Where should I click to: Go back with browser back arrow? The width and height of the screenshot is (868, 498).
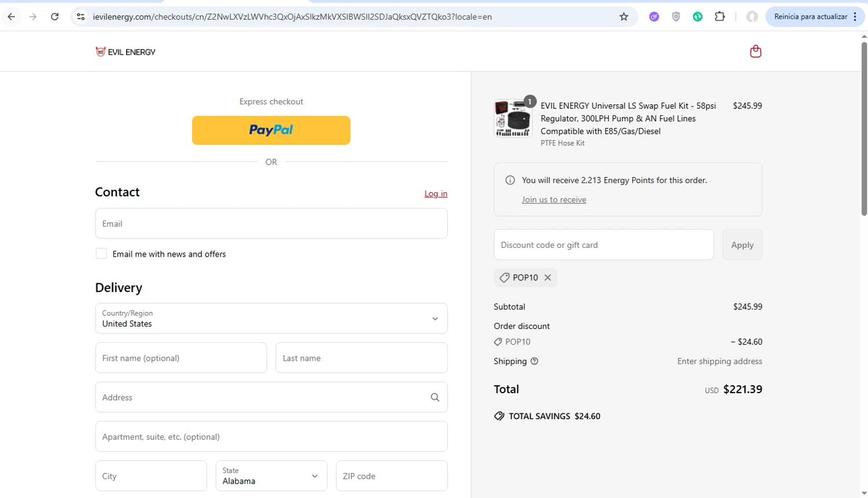click(x=12, y=17)
